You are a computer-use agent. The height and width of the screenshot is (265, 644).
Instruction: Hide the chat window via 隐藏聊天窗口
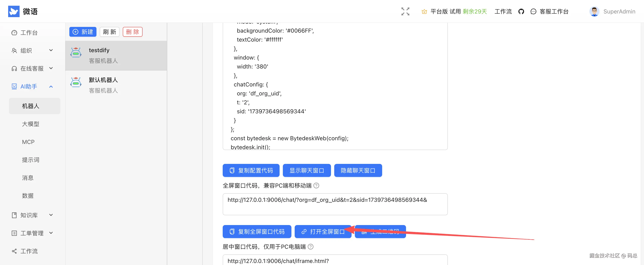358,170
